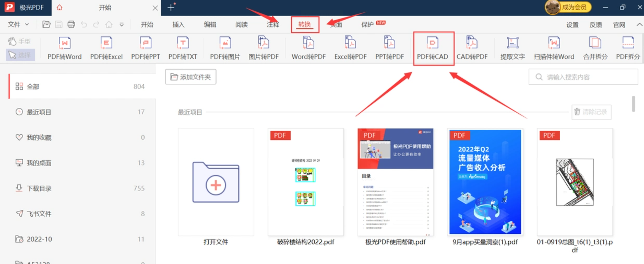
Task: Open 扫描件转Word tool
Action: [554, 48]
